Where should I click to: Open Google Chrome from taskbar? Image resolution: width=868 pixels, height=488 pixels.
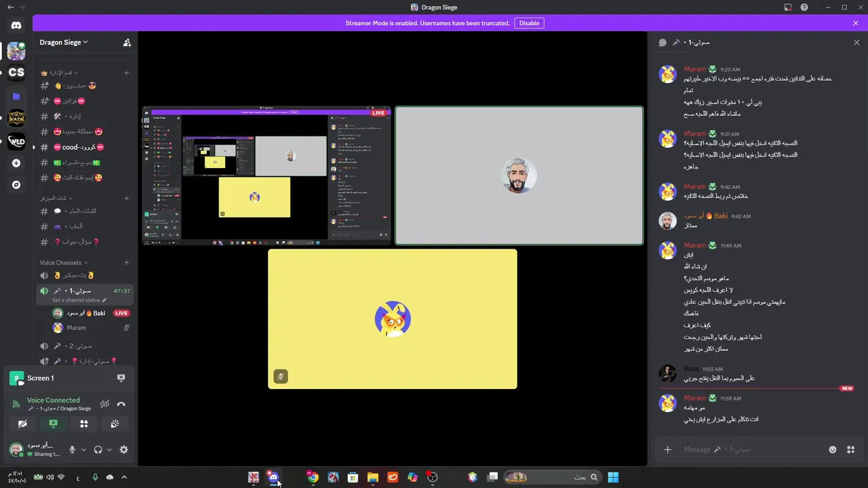click(x=313, y=477)
